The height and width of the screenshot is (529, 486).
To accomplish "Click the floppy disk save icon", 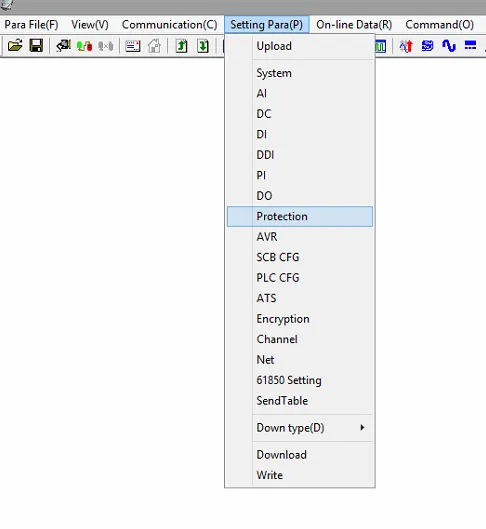I will [x=36, y=46].
